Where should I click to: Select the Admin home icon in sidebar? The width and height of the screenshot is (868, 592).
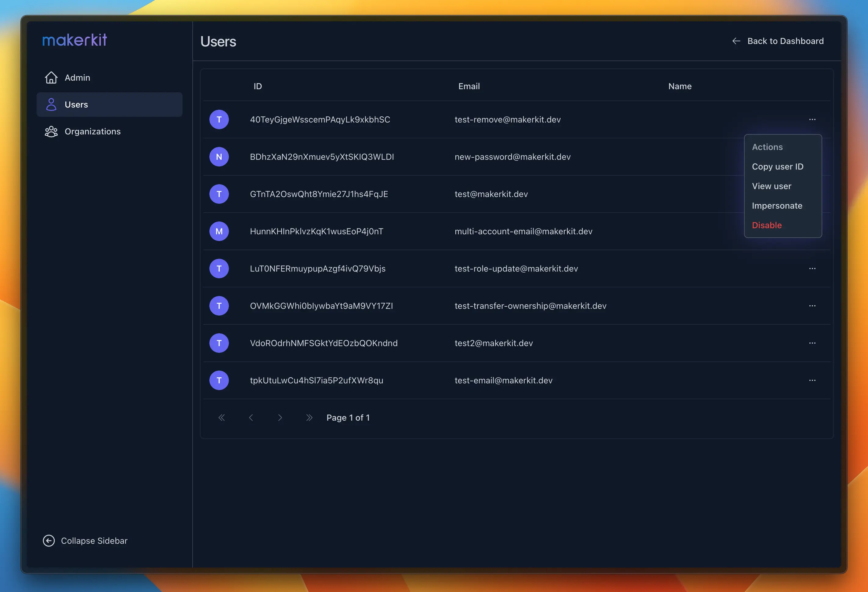pos(51,77)
